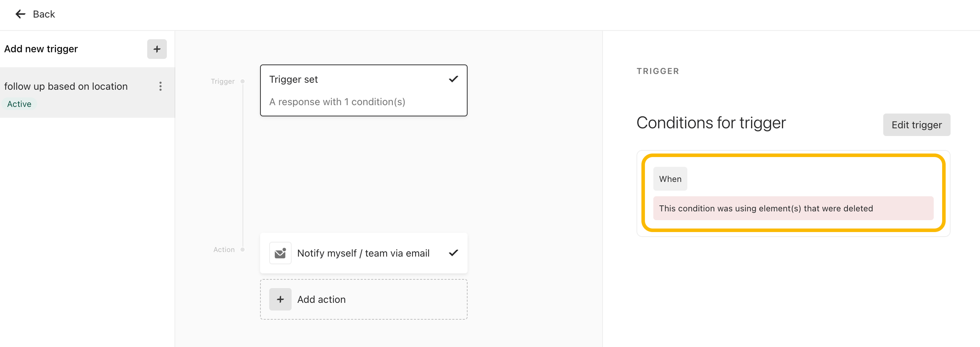The height and width of the screenshot is (347, 980).
Task: Open the Notify myself / team via email action
Action: coord(364,253)
